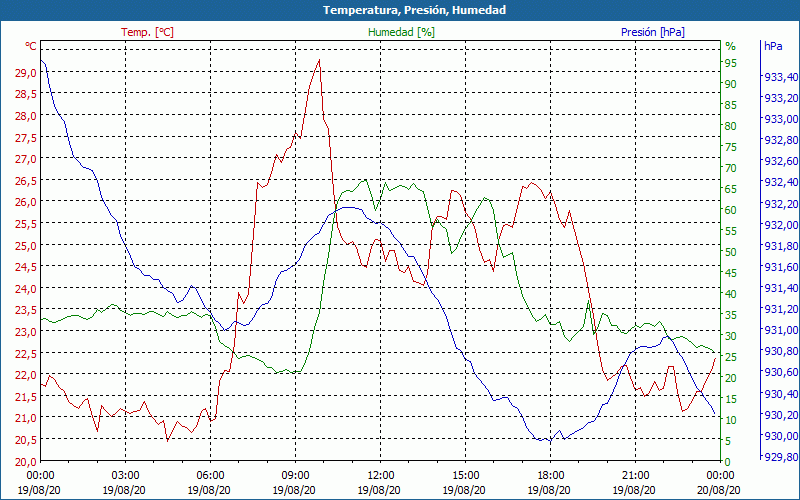Screen dimensions: 800x500
Task: Click the '20/08/20' date label
Action: coord(719,490)
